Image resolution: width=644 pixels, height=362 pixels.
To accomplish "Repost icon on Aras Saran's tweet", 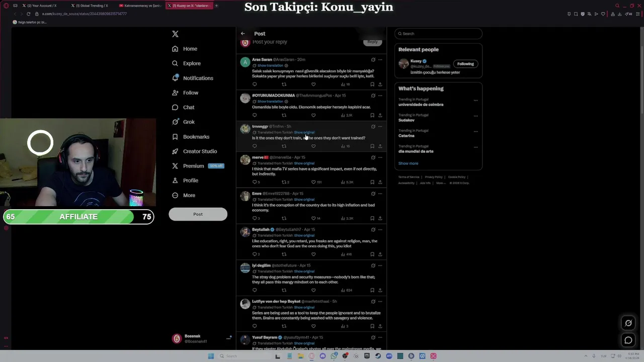I will coord(284,84).
